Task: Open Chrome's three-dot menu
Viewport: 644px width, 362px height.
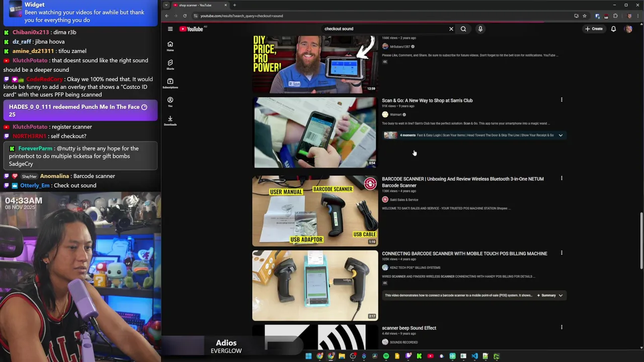Action: [x=638, y=16]
